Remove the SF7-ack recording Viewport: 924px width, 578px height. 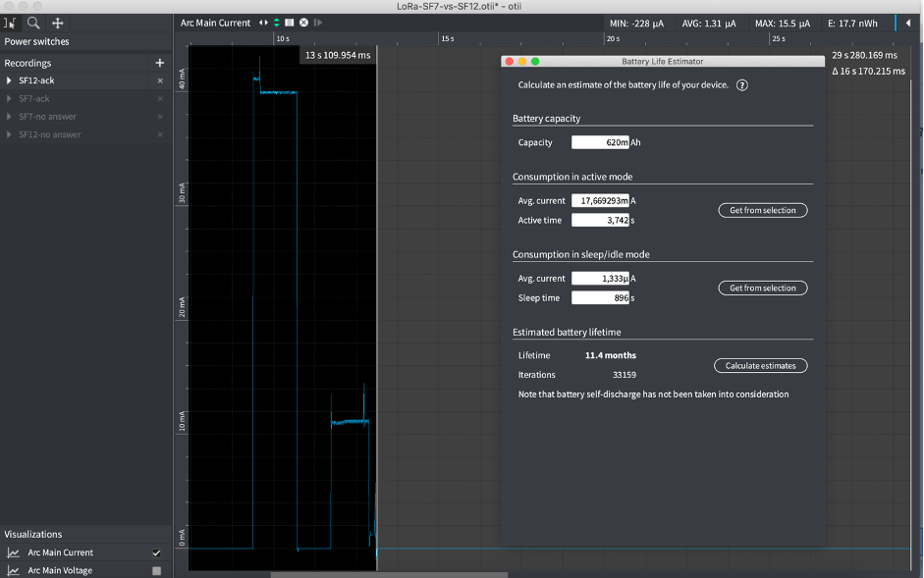(x=160, y=98)
